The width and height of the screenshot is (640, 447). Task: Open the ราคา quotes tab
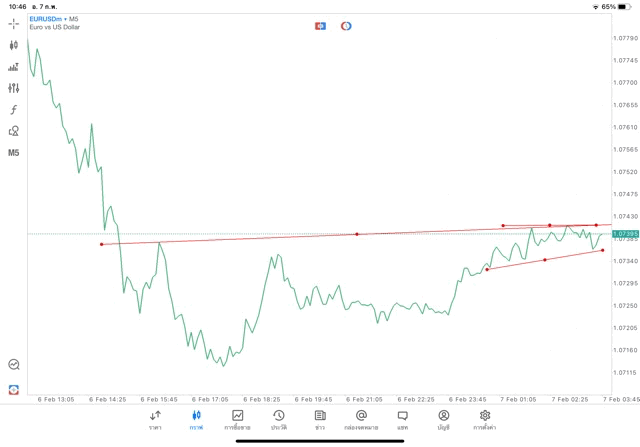click(155, 420)
